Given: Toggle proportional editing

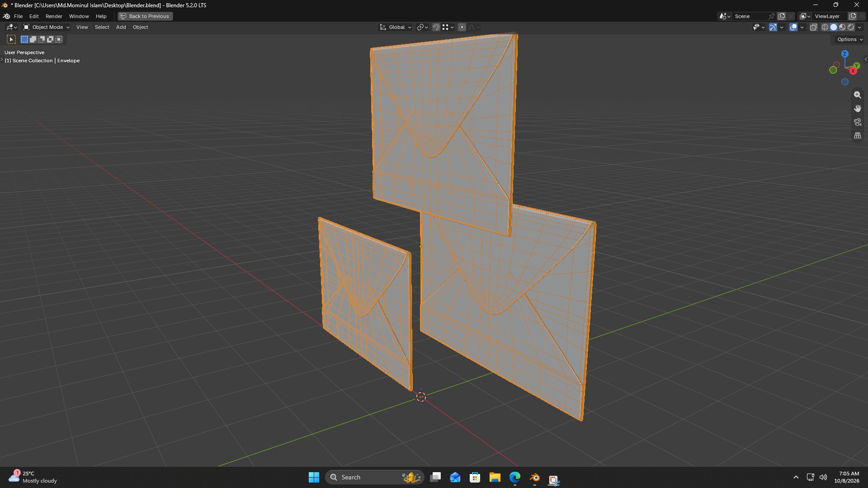Looking at the screenshot, I should 462,28.
